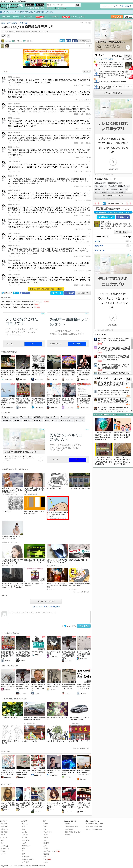Open the おすすめプレゼント応募 orange banner
The width and height of the screenshot is (133, 868).
[46, 289]
